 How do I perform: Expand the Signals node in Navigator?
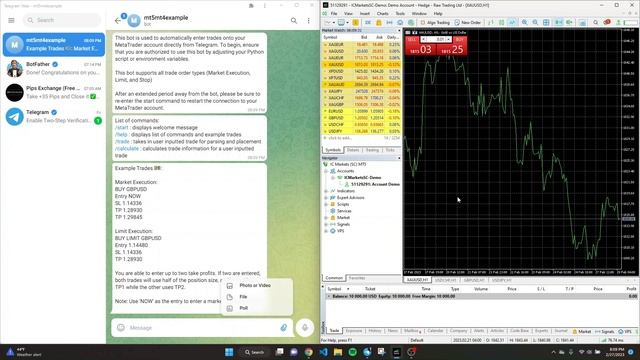[x=326, y=224]
